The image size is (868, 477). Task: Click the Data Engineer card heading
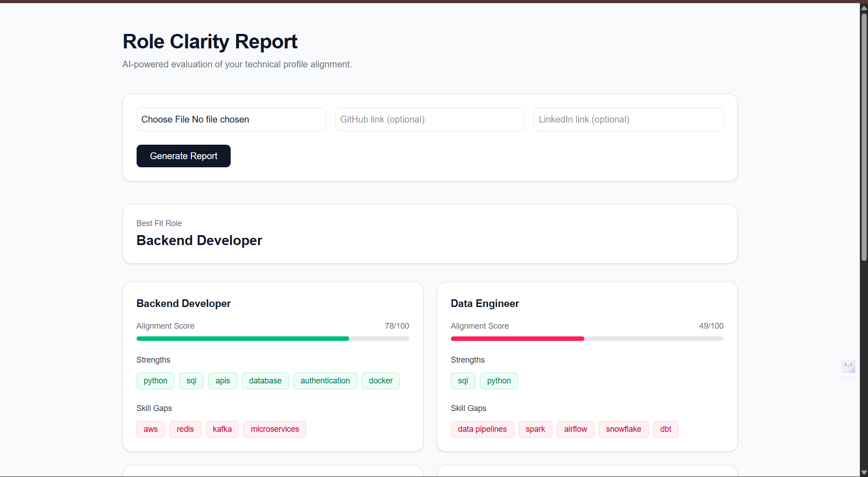(x=485, y=303)
